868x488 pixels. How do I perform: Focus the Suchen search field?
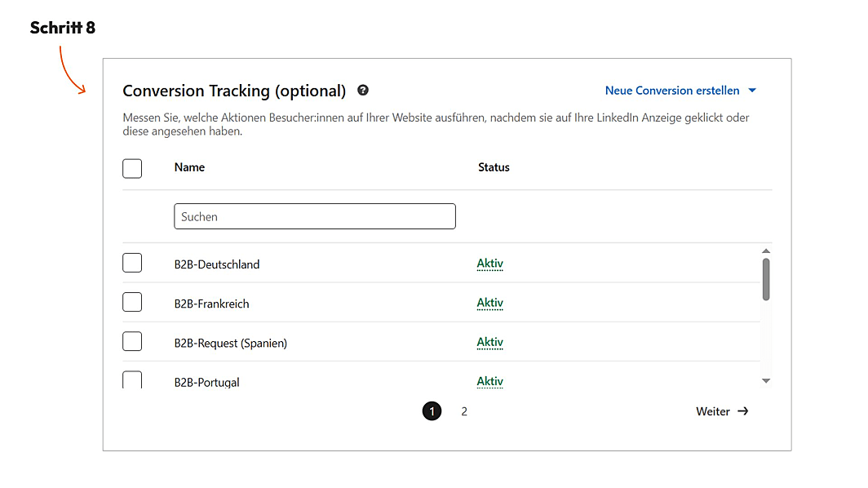[x=315, y=216]
